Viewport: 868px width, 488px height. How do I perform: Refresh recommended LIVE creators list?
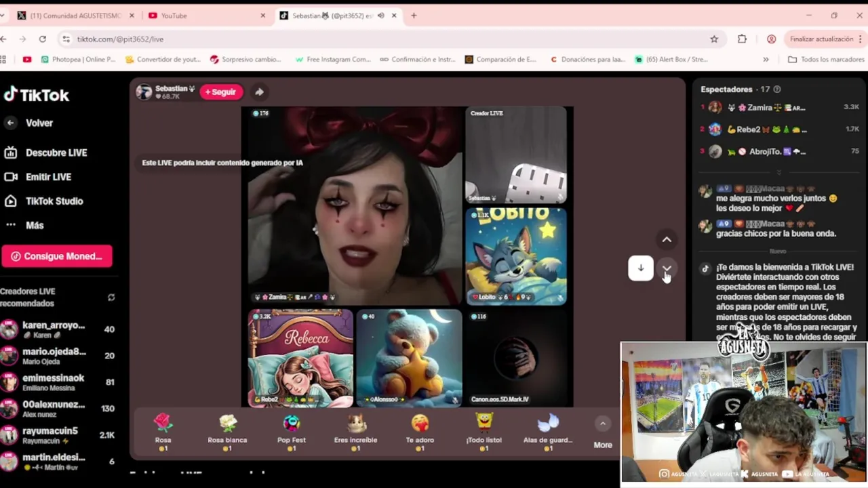111,297
